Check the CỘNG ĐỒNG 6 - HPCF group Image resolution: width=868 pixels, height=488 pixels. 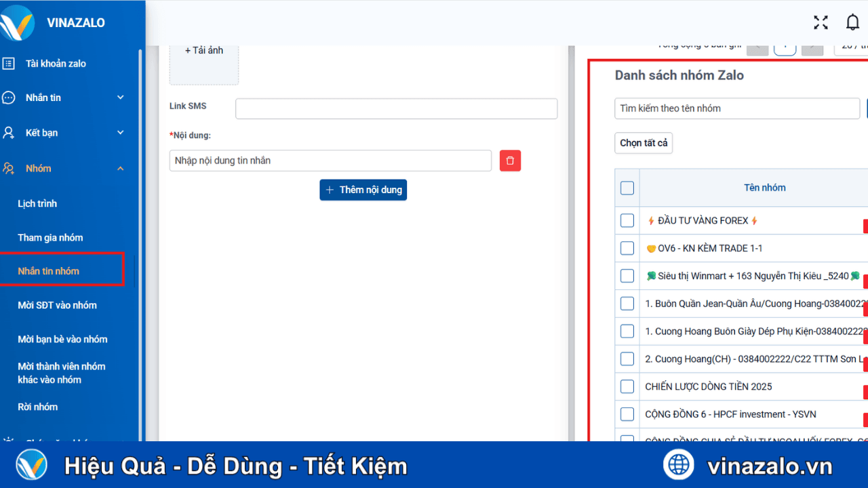coord(627,414)
